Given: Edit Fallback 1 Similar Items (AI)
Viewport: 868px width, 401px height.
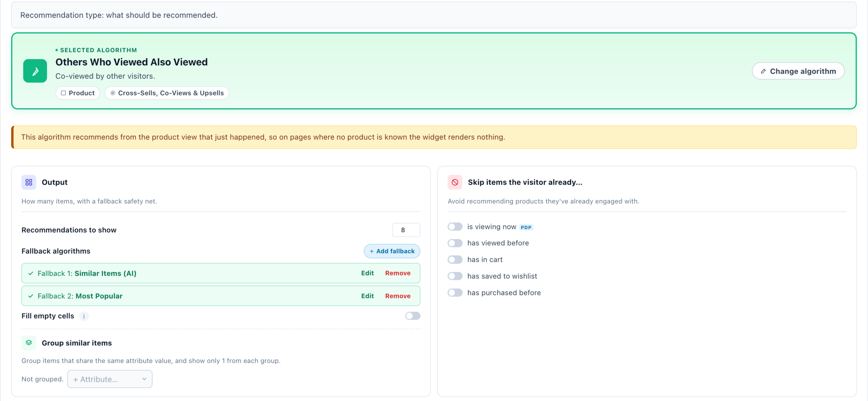Looking at the screenshot, I should point(367,273).
